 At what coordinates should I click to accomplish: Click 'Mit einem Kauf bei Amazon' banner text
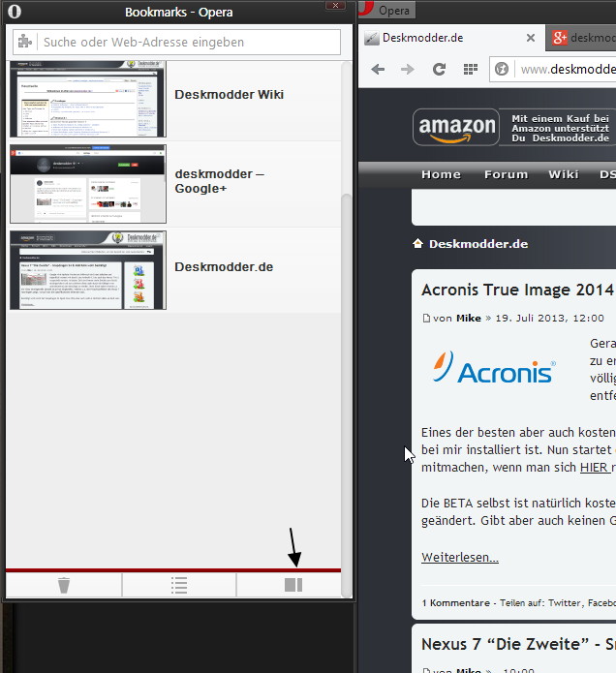point(560,128)
